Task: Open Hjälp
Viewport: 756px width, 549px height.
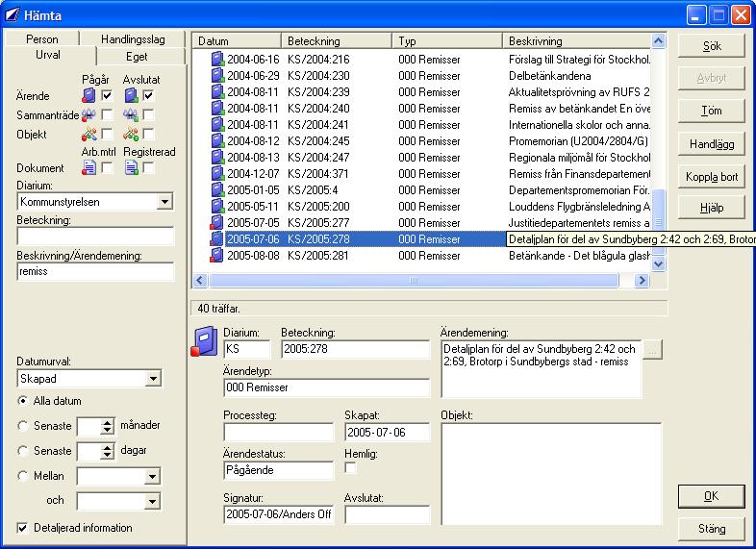Action: [x=712, y=208]
